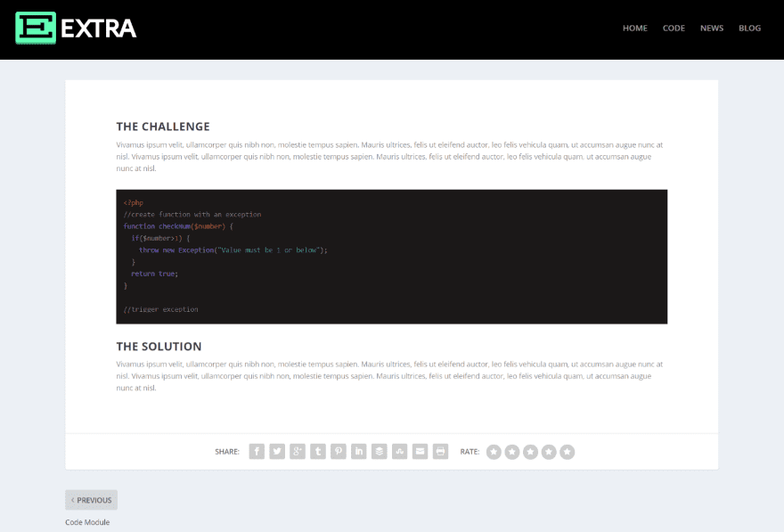The height and width of the screenshot is (532, 784).
Task: Share the post on StumbleUpon
Action: point(400,452)
